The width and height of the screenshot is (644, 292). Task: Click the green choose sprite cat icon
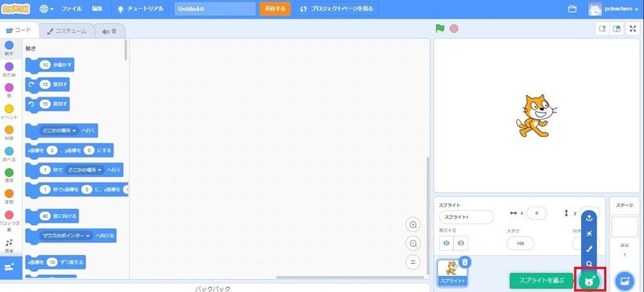[589, 281]
